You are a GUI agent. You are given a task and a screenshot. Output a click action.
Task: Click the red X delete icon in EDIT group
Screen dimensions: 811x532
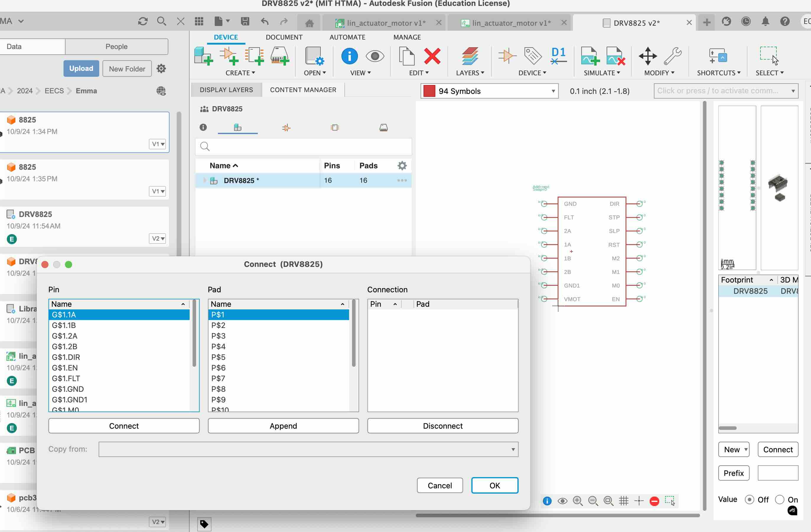(432, 56)
